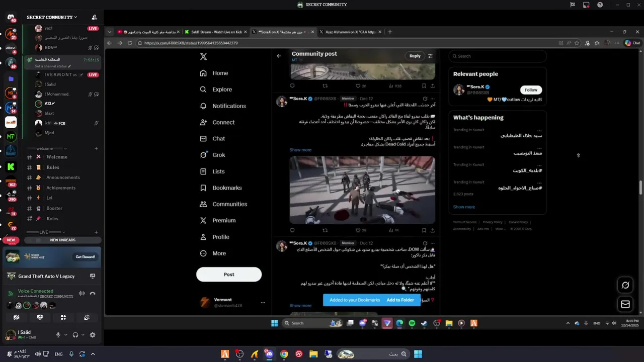The image size is (644, 362).
Task: Open post image of people standing
Action: (x=362, y=190)
